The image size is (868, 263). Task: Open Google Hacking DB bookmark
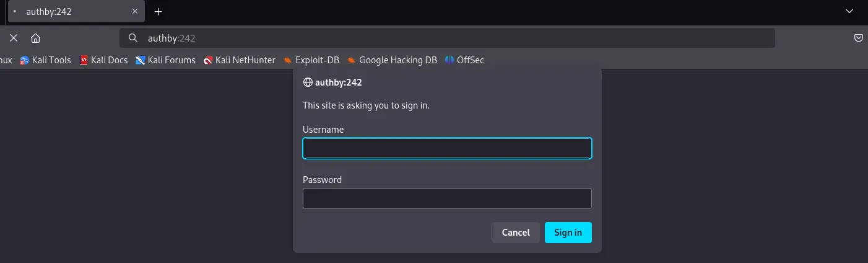pos(392,60)
